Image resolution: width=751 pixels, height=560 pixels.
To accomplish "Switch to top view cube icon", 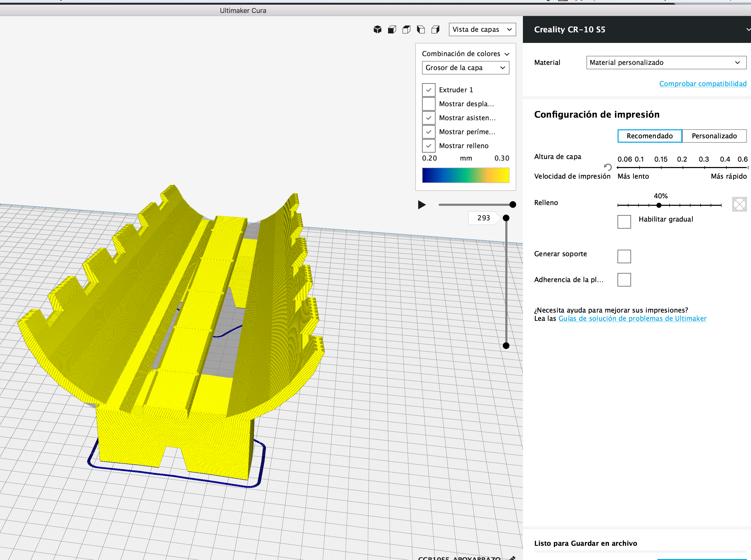I will [406, 29].
